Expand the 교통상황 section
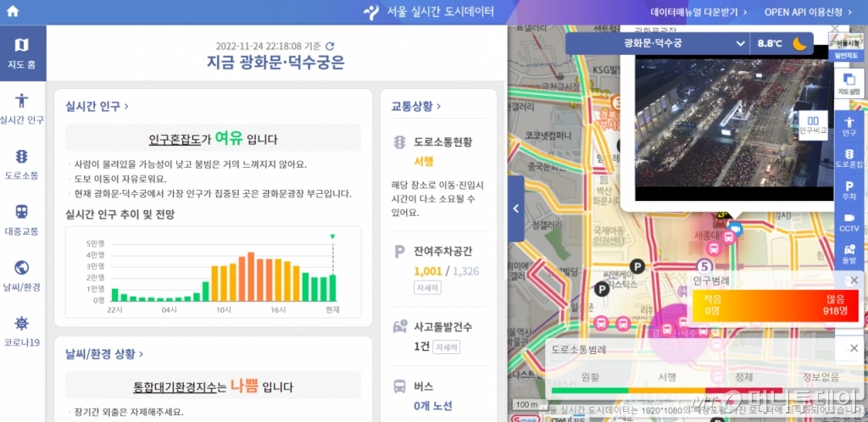The image size is (868, 422). (x=416, y=106)
